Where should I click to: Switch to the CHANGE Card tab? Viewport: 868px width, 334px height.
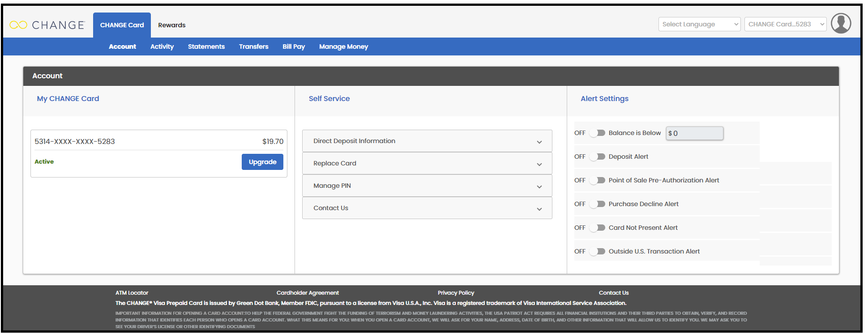coord(122,25)
